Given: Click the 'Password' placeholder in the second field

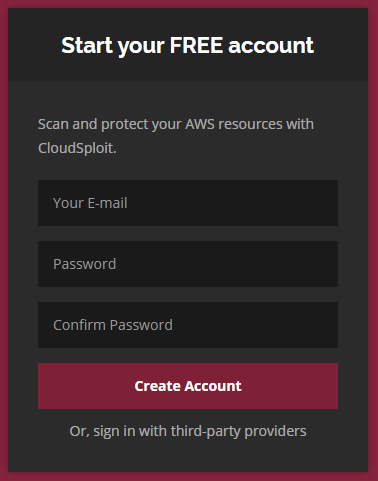Looking at the screenshot, I should (x=85, y=264).
